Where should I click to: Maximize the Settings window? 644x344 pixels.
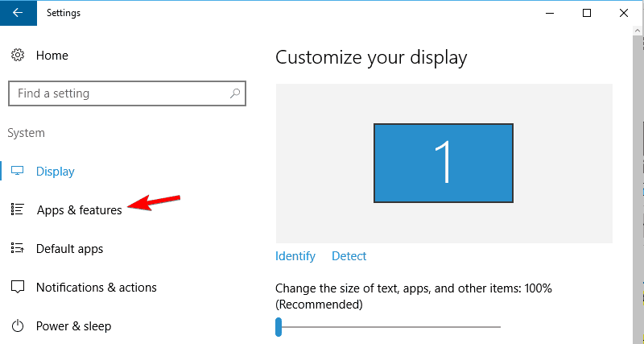[x=587, y=13]
